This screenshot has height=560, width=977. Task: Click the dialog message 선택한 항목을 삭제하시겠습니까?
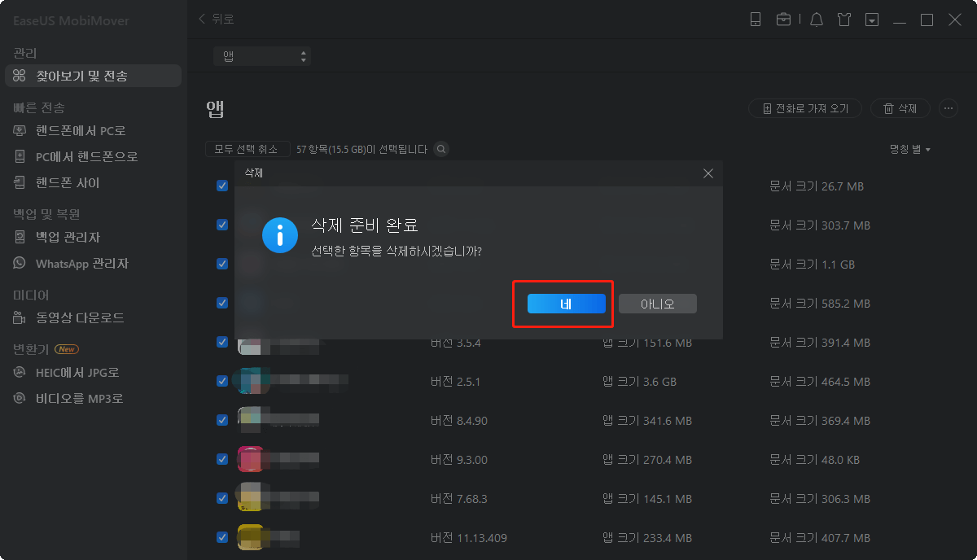click(396, 250)
